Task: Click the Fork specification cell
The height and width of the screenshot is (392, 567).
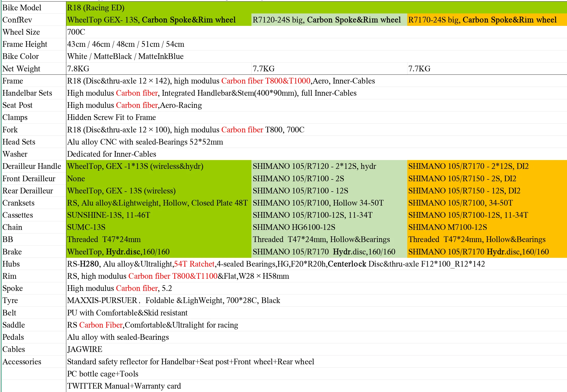Action: coord(186,130)
